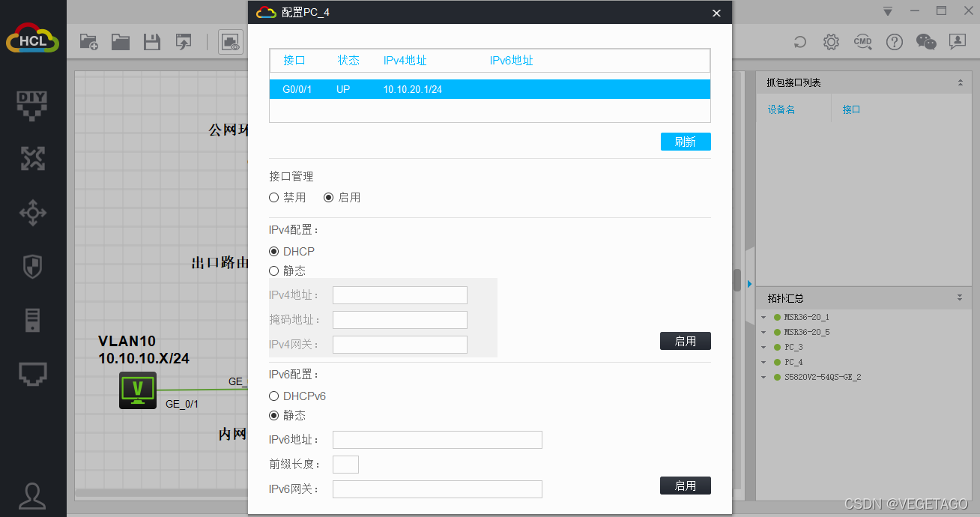Click the DIY device icon in sidebar
Image resolution: width=980 pixels, height=517 pixels.
(x=32, y=104)
